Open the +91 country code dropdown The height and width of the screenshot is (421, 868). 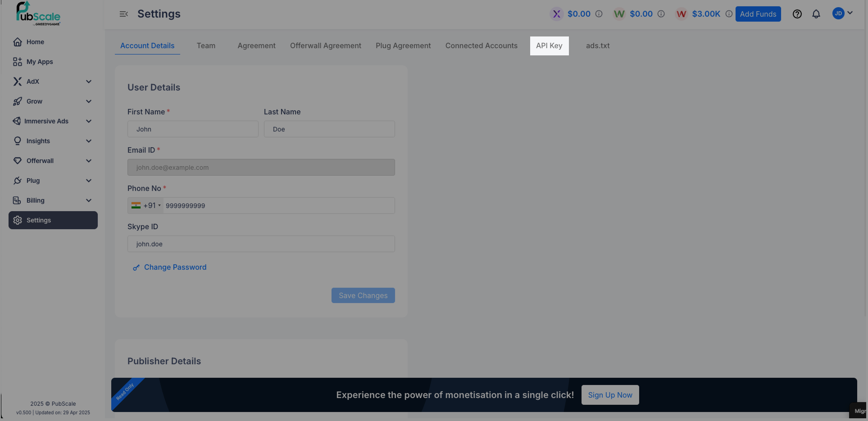146,206
